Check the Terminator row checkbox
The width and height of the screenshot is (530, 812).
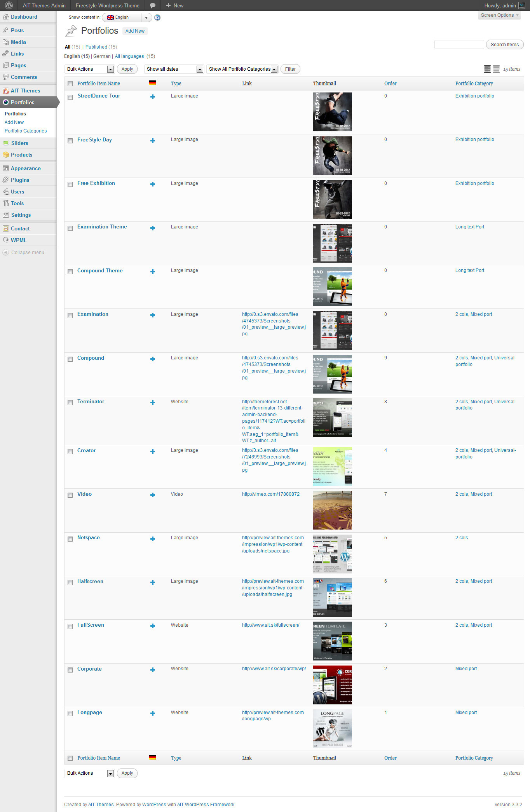(x=70, y=403)
